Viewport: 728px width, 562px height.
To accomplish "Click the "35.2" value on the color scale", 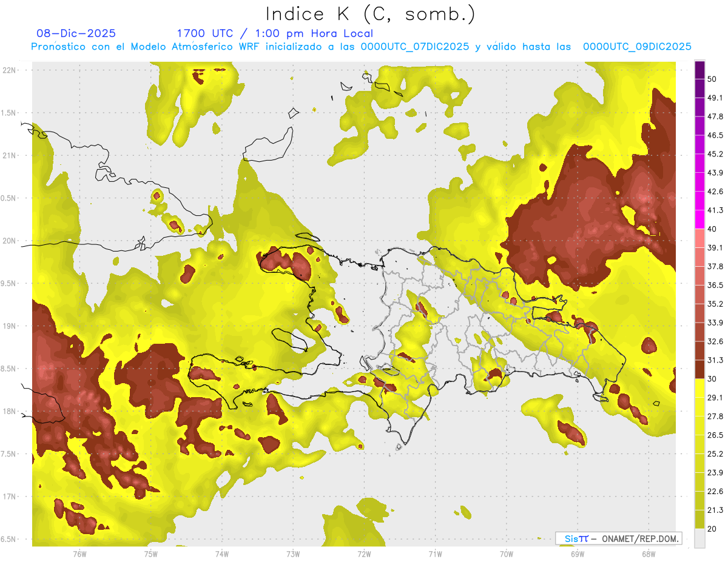I will pos(715,304).
